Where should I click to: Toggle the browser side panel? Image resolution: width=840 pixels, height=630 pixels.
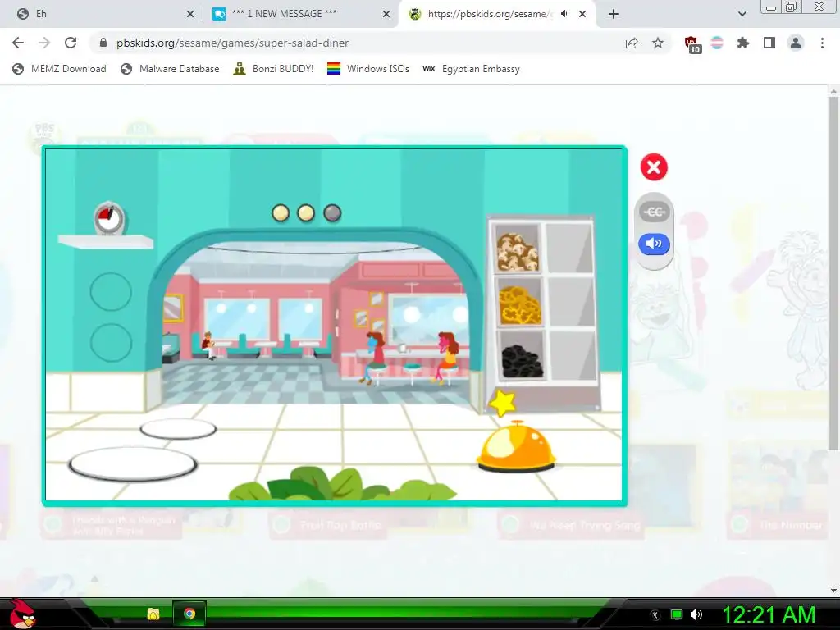(769, 43)
